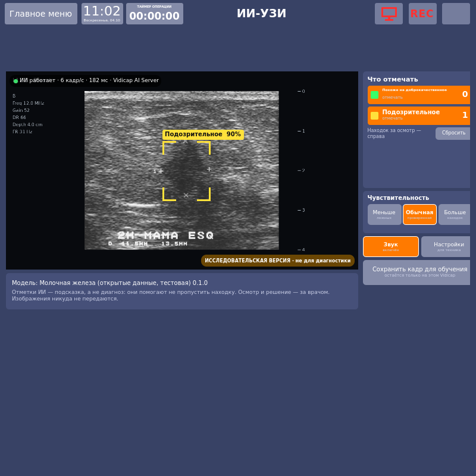Click the suspicious count value 1
This screenshot has width=476, height=476.
[x=465, y=115]
